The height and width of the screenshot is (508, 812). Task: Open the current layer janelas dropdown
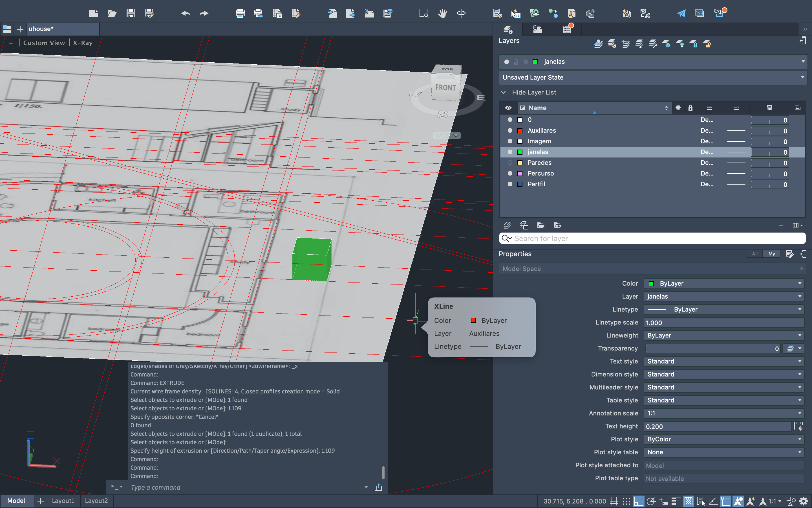(653, 62)
